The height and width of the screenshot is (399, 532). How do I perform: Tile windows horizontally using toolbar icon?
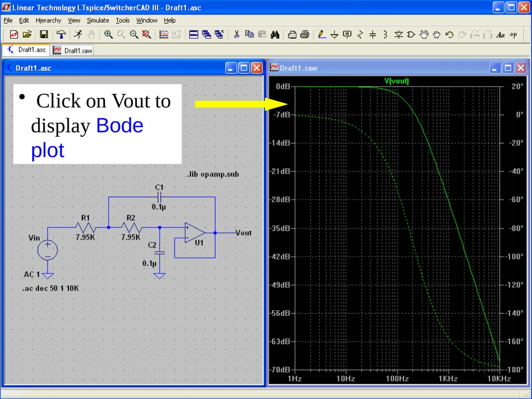click(194, 34)
